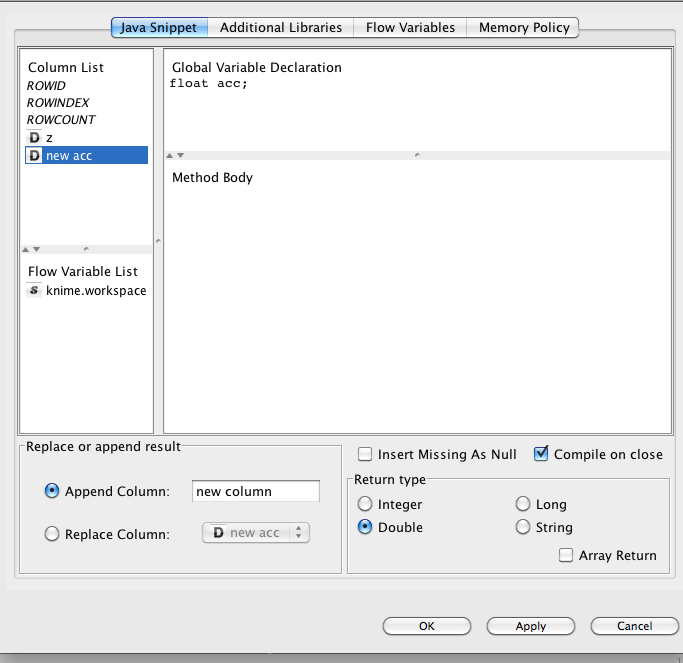Click the double type icon of new acc
Viewport: 683px width, 663px height.
click(x=34, y=156)
